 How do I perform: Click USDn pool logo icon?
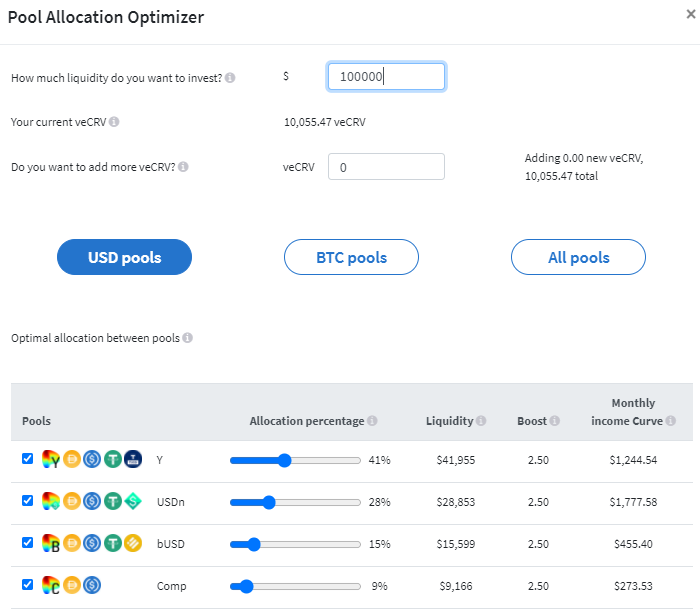(x=50, y=501)
